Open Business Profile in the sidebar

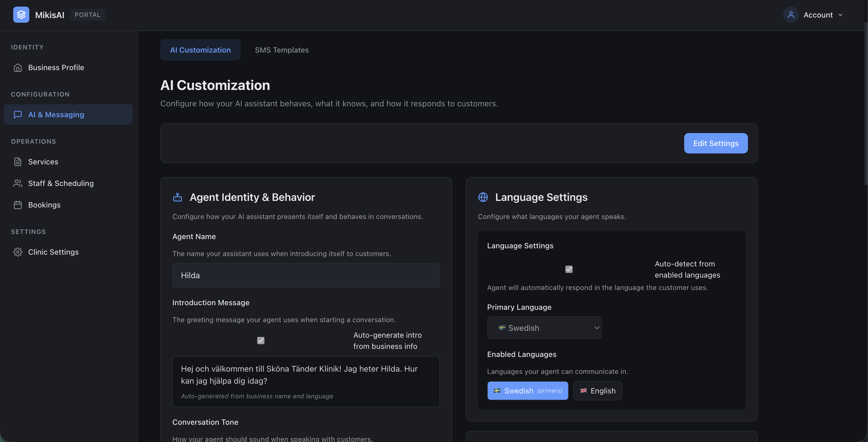(68, 68)
